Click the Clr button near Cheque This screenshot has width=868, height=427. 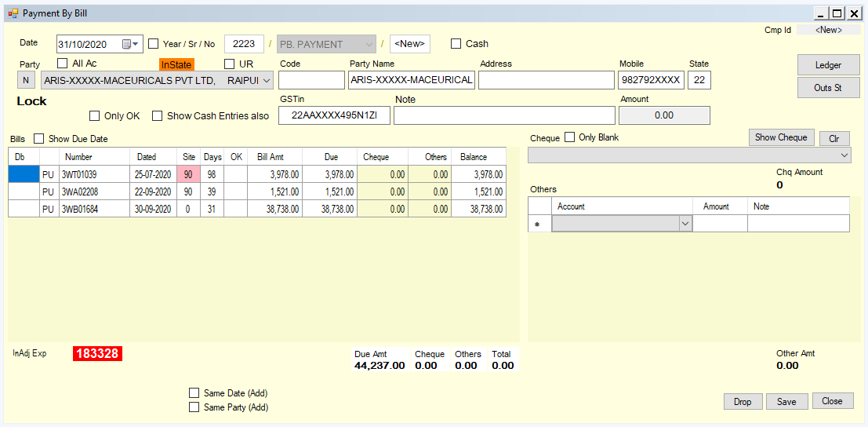click(834, 138)
